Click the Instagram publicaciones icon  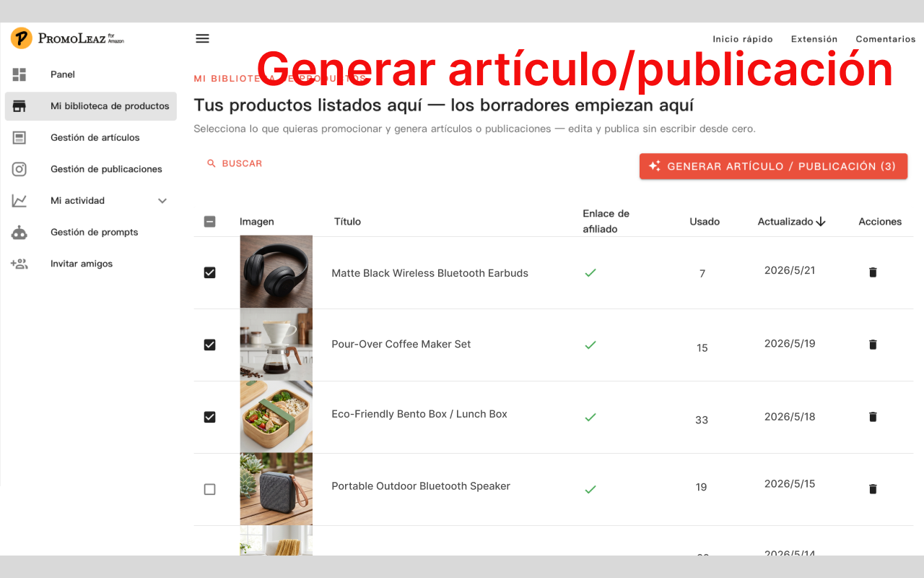[19, 169]
